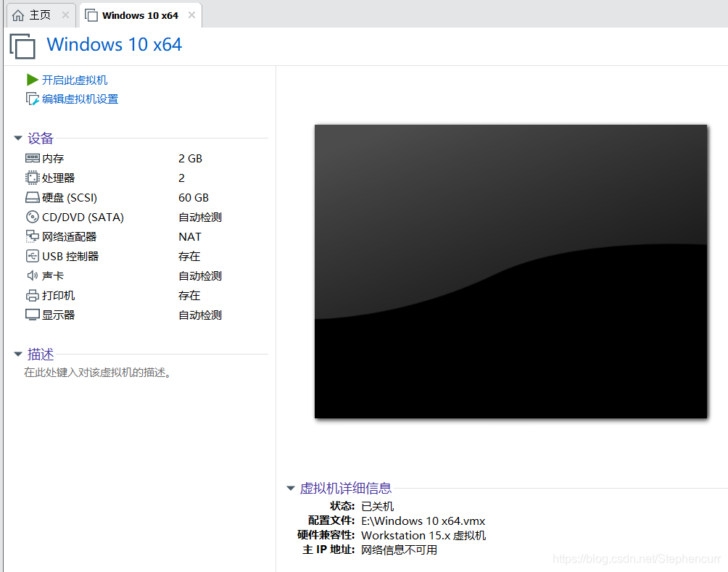Collapse the 虚拟机详细信息 details section

pos(291,488)
